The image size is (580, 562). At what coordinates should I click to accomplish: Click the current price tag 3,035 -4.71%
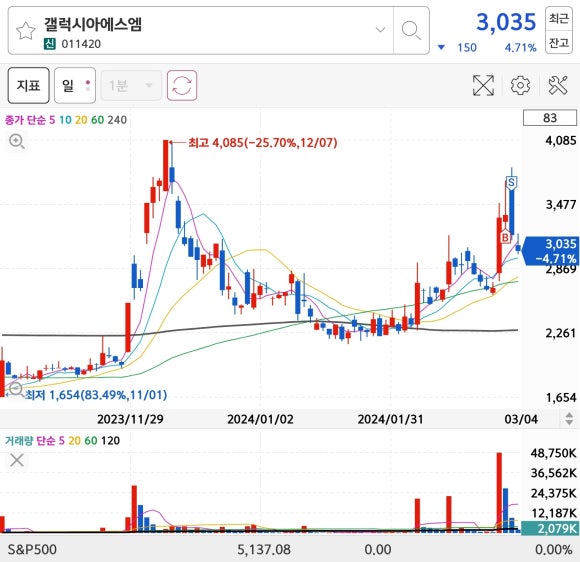pos(550,251)
